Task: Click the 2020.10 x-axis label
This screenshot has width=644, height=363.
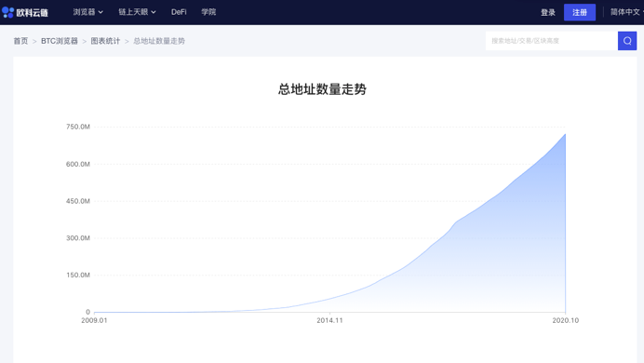Action: pyautogui.click(x=565, y=320)
